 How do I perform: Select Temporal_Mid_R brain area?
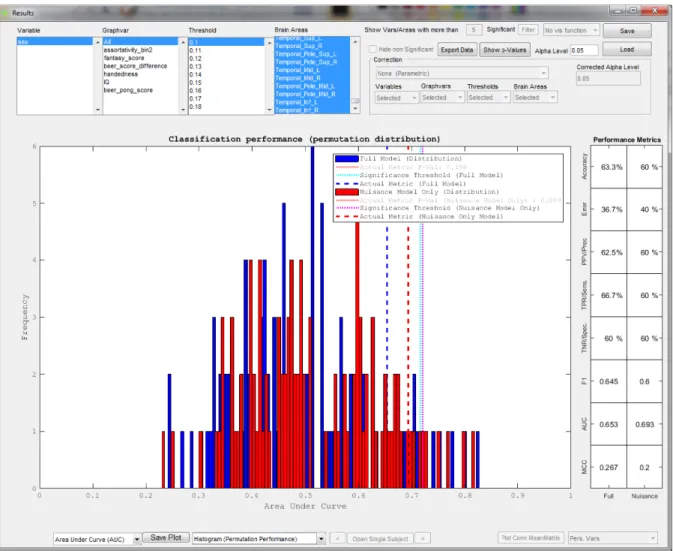pyautogui.click(x=312, y=78)
